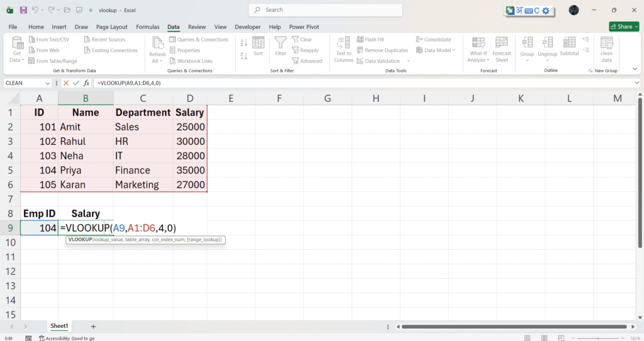
Task: Redo the last undone action
Action: click(51, 10)
